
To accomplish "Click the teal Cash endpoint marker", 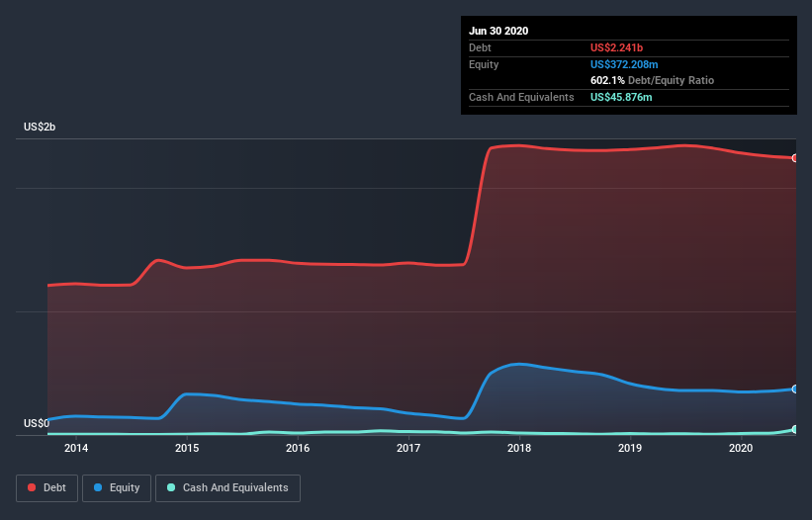I will (795, 429).
